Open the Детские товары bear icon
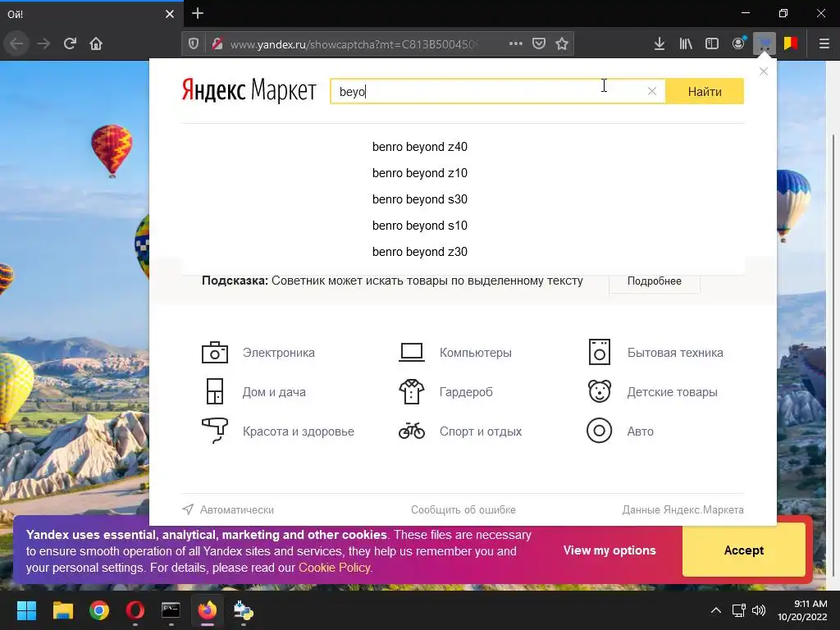This screenshot has height=630, width=840. (x=600, y=391)
